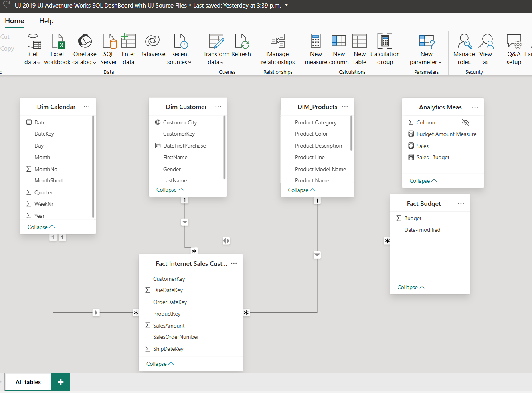This screenshot has width=532, height=393.
Task: Open Manage roles dialog
Action: coord(464,49)
